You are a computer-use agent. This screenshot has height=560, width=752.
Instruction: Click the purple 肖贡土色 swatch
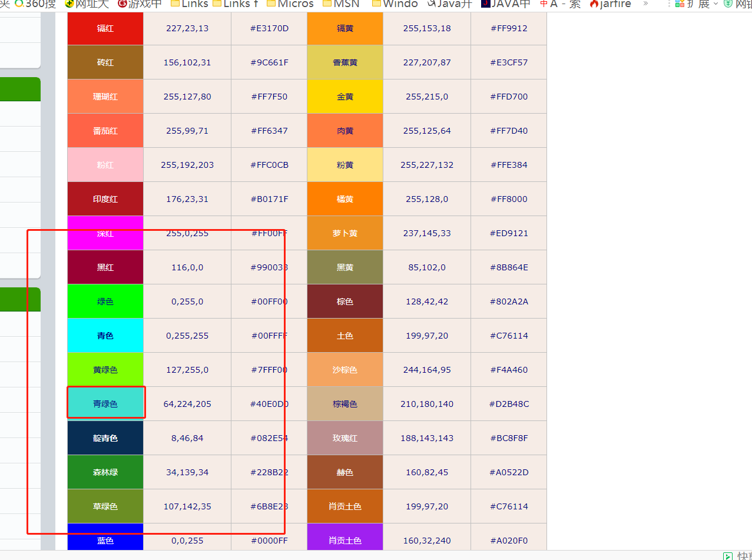click(x=345, y=537)
